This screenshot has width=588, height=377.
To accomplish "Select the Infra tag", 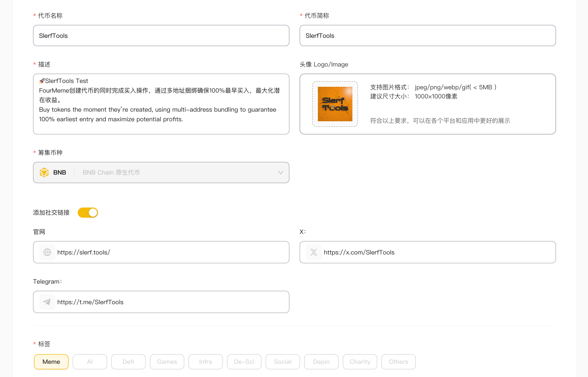I will tap(206, 362).
